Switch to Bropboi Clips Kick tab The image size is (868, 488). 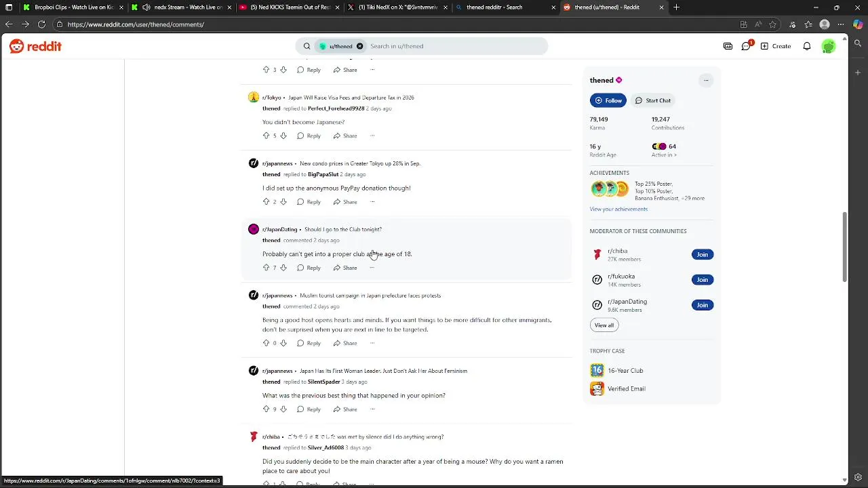point(73,7)
